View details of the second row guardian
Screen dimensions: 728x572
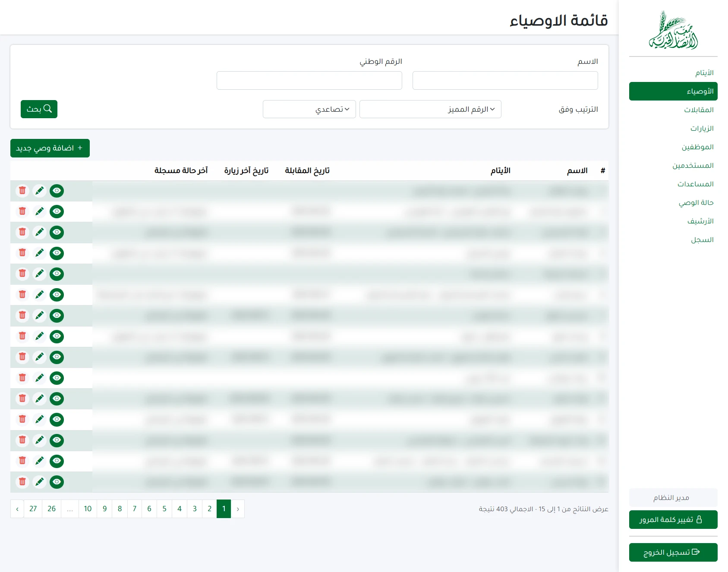57,211
